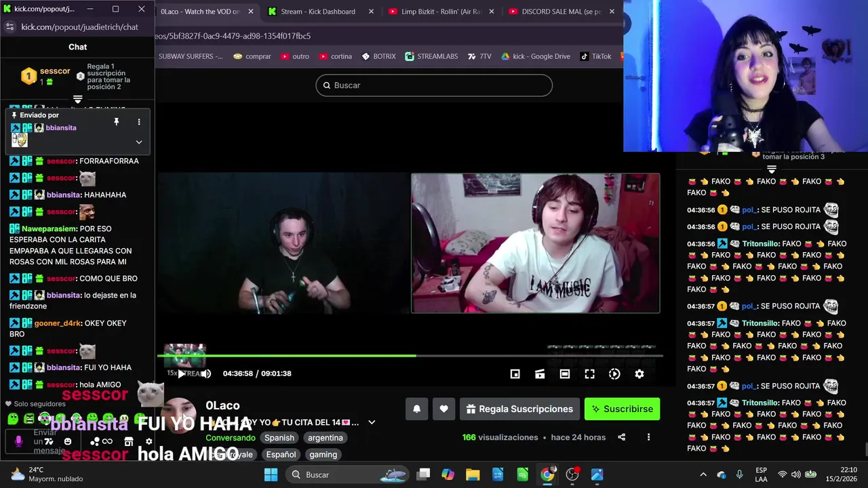Click the notification bell beside 0Laco
Image resolution: width=868 pixels, height=488 pixels.
[417, 409]
